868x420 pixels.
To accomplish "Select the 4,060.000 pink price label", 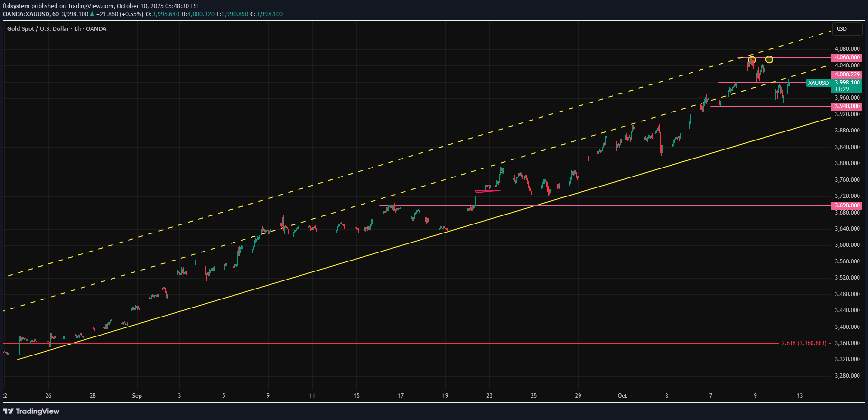I will coord(847,57).
